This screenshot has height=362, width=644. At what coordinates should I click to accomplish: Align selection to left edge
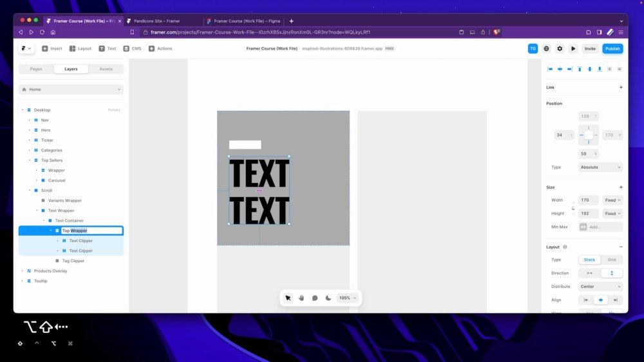[x=550, y=69]
